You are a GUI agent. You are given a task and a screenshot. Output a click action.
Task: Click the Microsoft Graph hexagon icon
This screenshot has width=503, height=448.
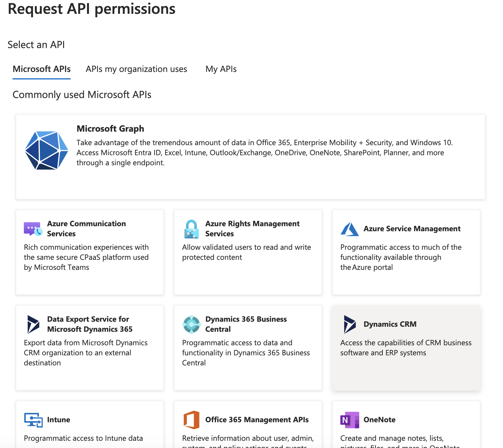[47, 150]
